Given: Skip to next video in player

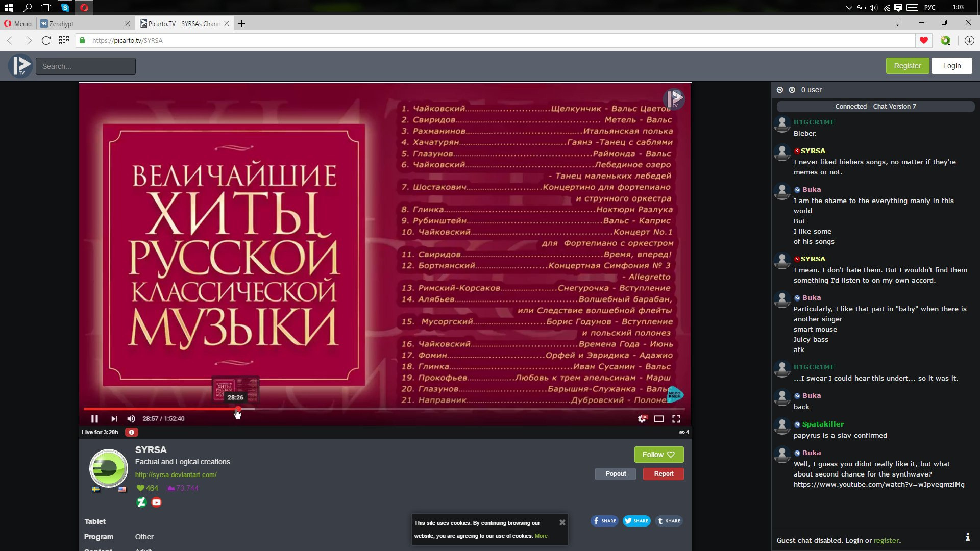Looking at the screenshot, I should 114,419.
